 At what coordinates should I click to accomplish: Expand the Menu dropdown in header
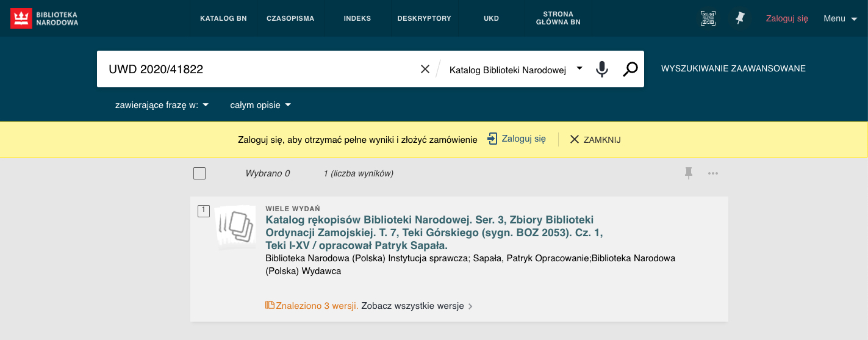click(x=841, y=18)
